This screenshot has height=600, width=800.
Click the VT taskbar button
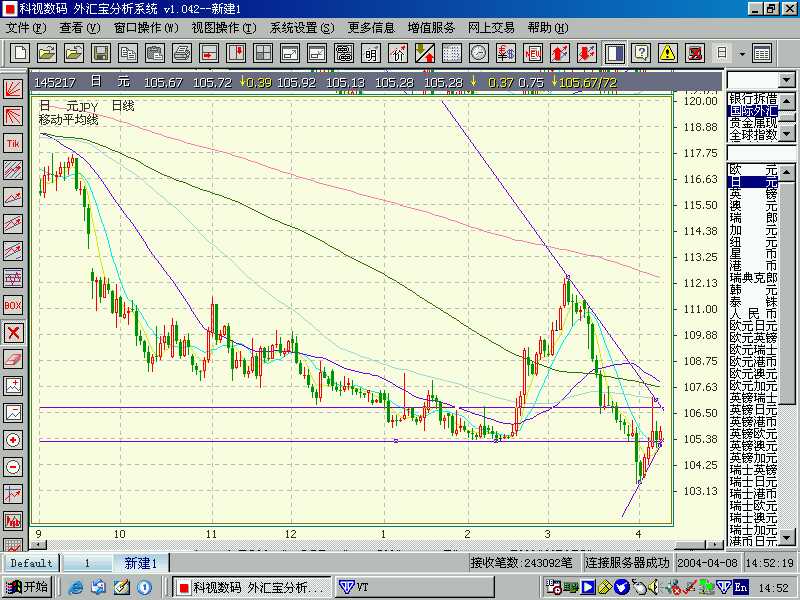click(414, 587)
